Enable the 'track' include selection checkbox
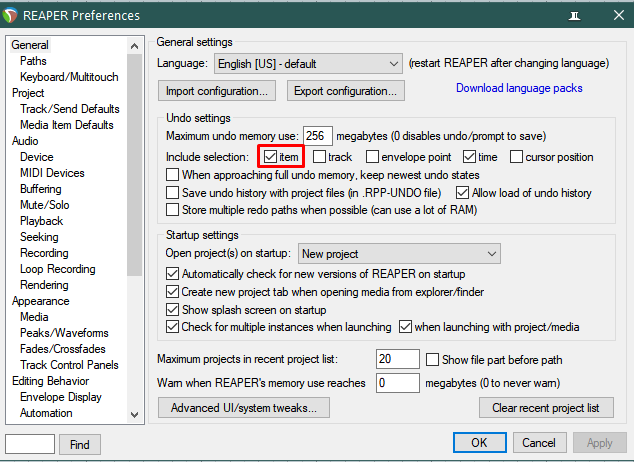This screenshot has height=462, width=634. tap(319, 157)
